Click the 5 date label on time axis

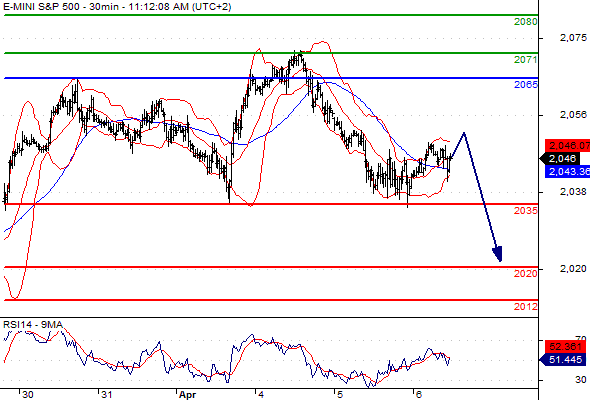[340, 395]
